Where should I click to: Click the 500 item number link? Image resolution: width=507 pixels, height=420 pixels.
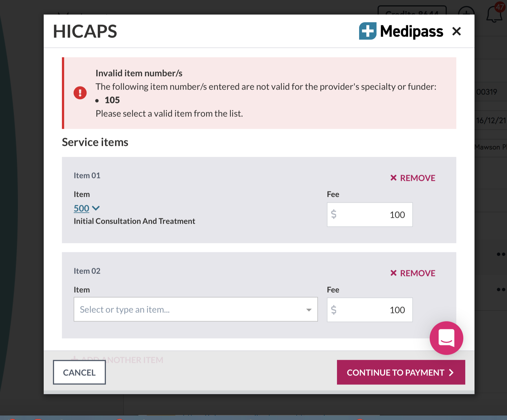81,208
